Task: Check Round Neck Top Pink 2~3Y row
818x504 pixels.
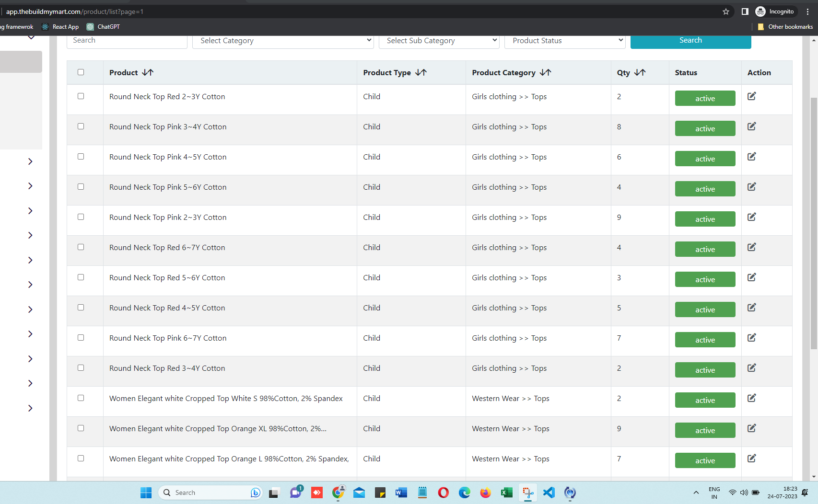Action: pyautogui.click(x=81, y=217)
